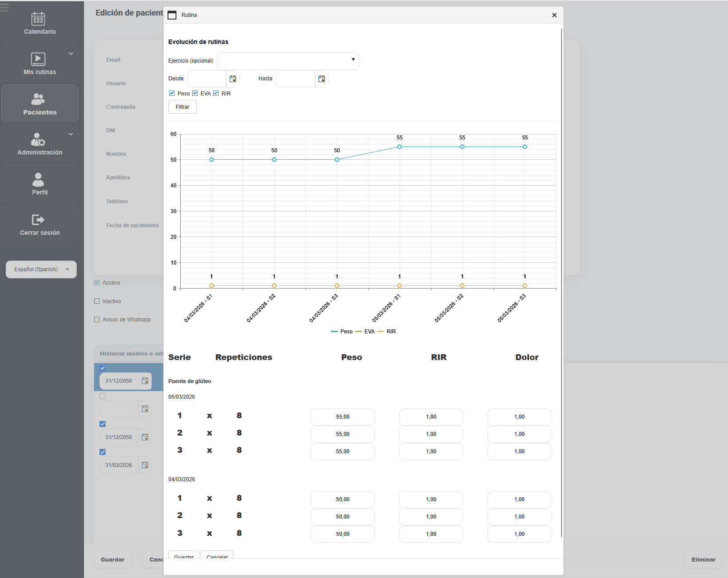Click the Filtrar button
The height and width of the screenshot is (578, 728).
click(182, 107)
